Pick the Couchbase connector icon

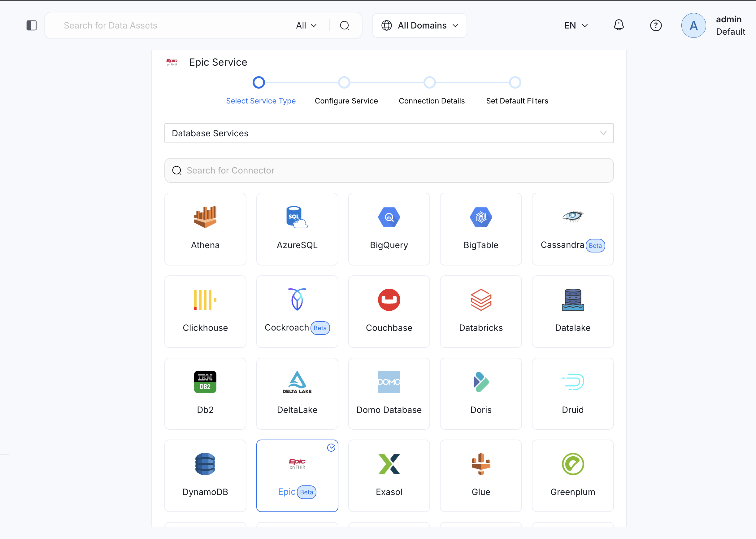(389, 300)
